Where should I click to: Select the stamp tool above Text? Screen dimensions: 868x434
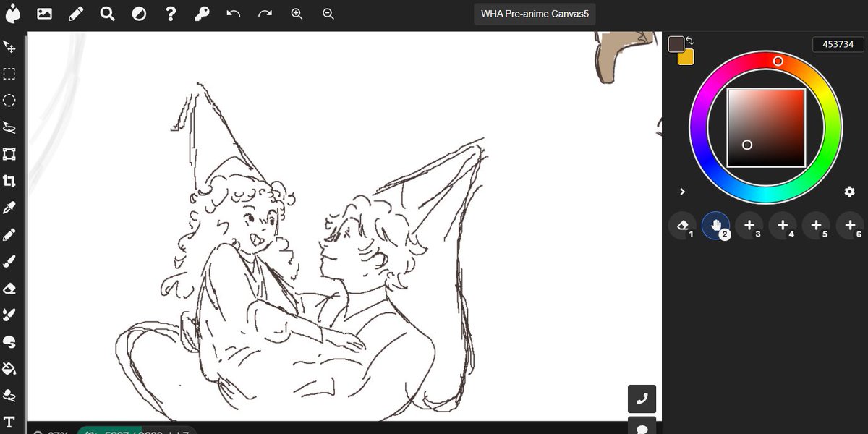click(9, 395)
